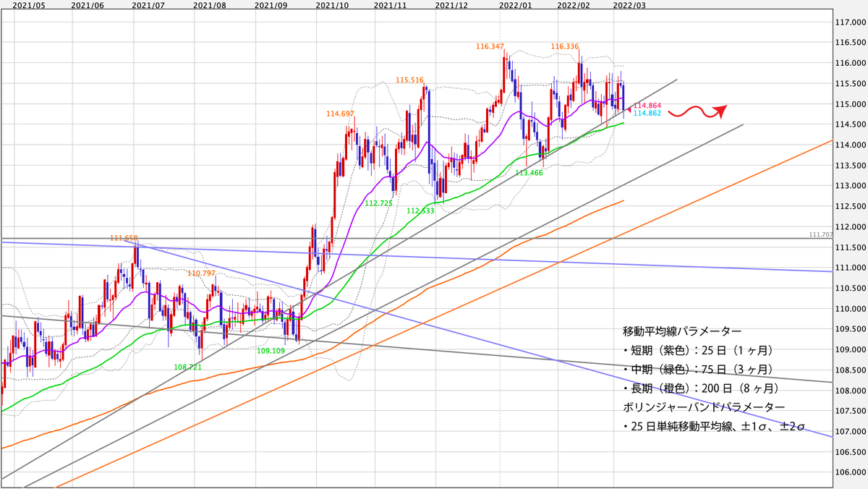Viewport: 868px width, 489px height.
Task: Click the 115.516 high annotation
Action: tap(410, 80)
